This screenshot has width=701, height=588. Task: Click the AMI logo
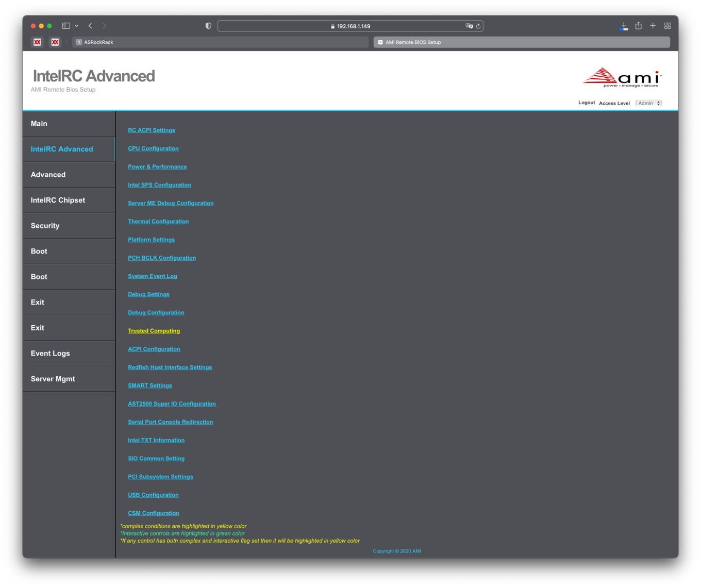tap(622, 77)
